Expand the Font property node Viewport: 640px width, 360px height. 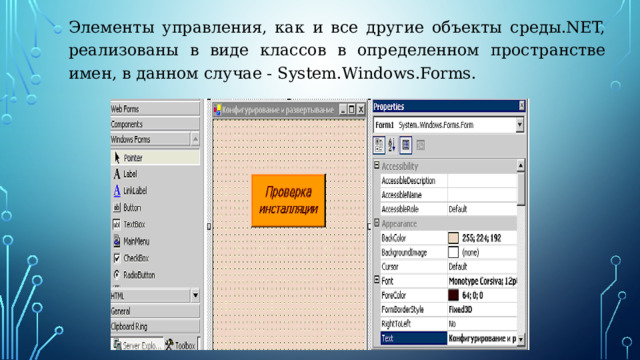pos(377,280)
